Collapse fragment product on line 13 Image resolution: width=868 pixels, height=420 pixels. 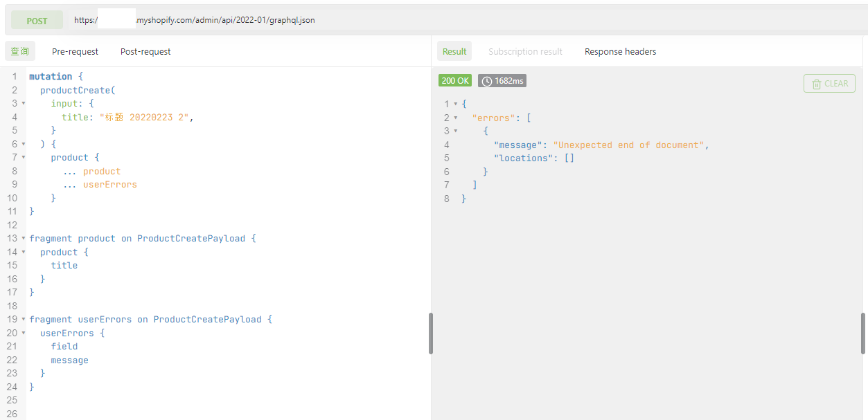point(24,238)
